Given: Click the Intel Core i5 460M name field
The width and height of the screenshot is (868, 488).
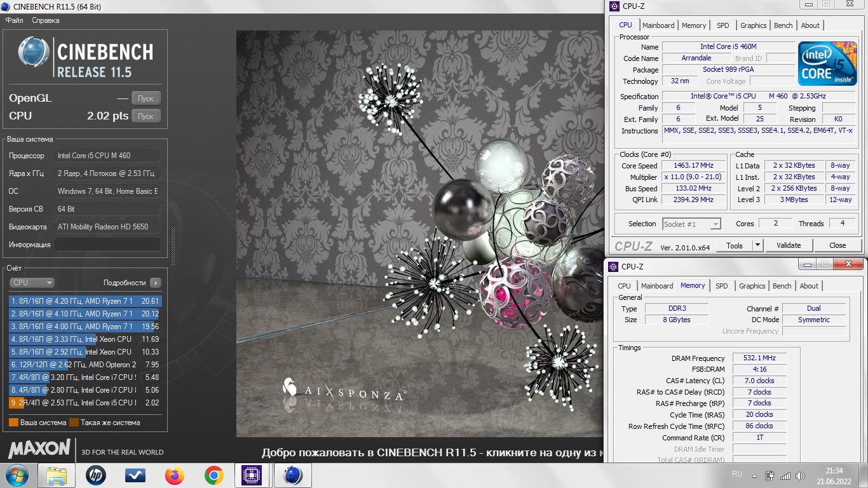Looking at the screenshot, I should tap(728, 46).
